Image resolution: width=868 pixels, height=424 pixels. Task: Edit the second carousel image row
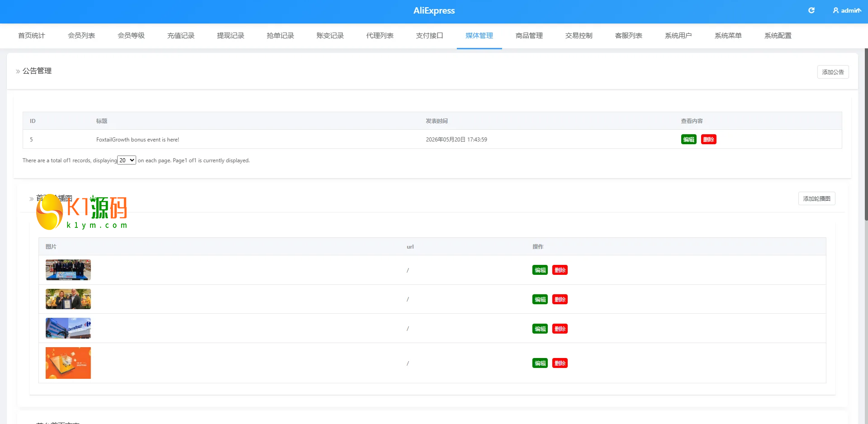540,299
